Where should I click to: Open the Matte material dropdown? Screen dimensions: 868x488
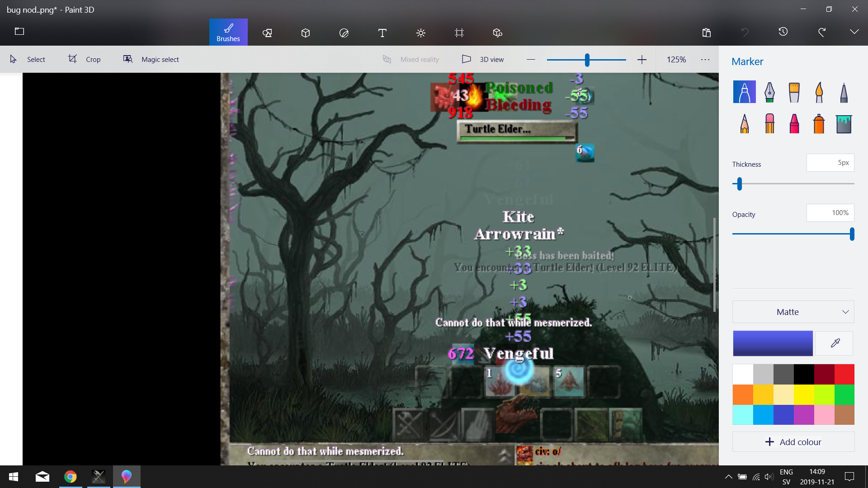[x=793, y=312]
